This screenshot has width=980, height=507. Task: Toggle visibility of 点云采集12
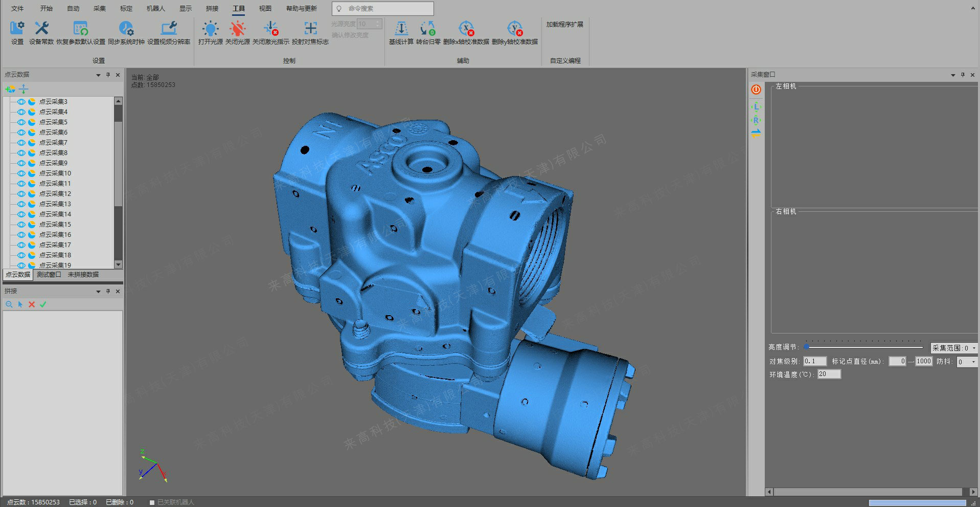pyautogui.click(x=21, y=194)
